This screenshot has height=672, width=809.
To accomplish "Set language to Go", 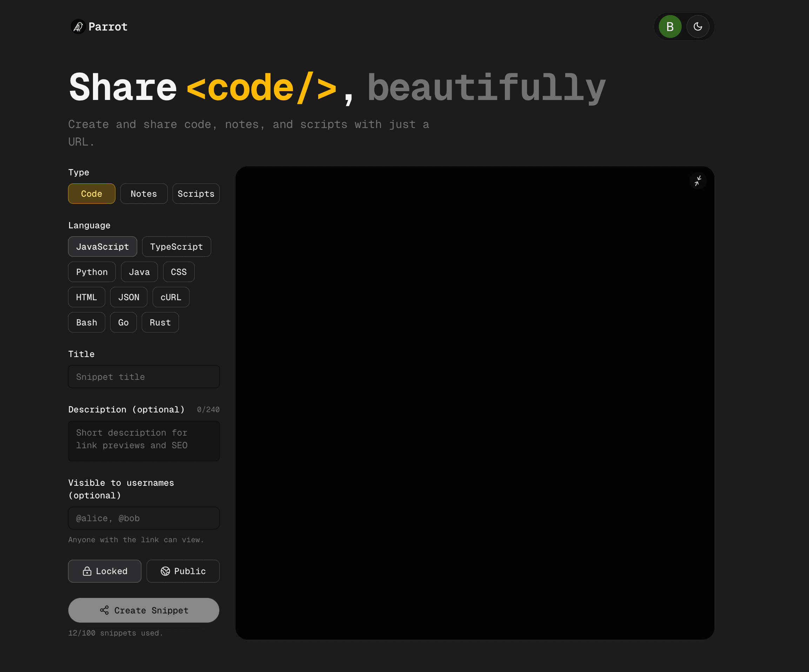I will [123, 322].
